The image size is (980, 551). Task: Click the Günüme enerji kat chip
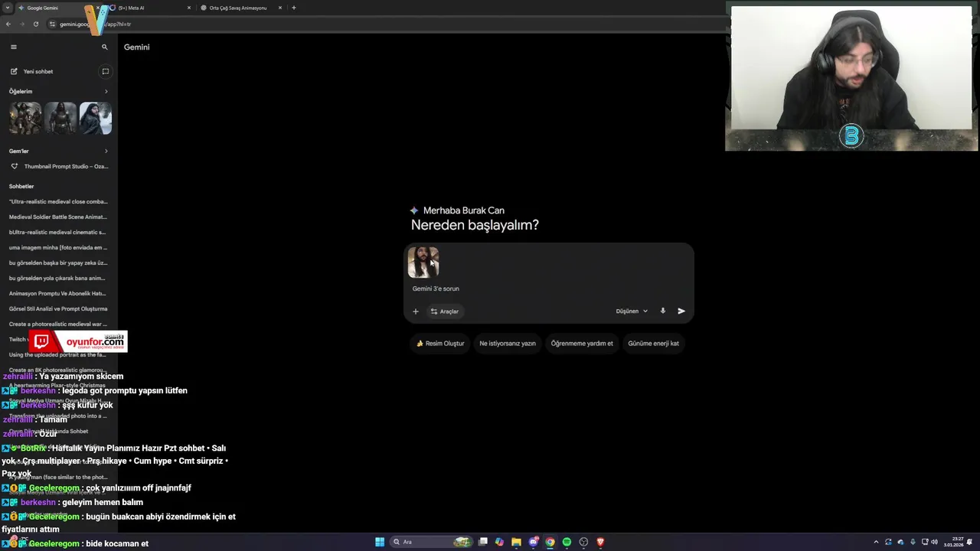pyautogui.click(x=653, y=344)
